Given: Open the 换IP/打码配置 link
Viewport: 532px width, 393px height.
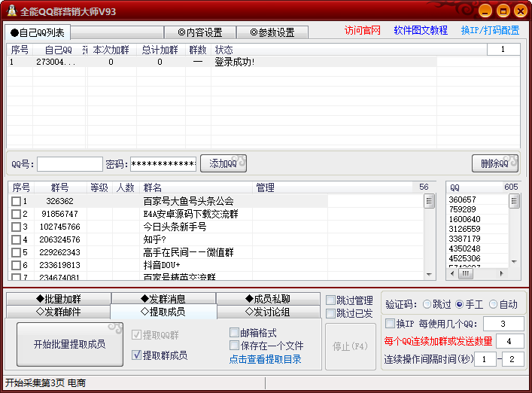Looking at the screenshot, I should click(x=491, y=31).
